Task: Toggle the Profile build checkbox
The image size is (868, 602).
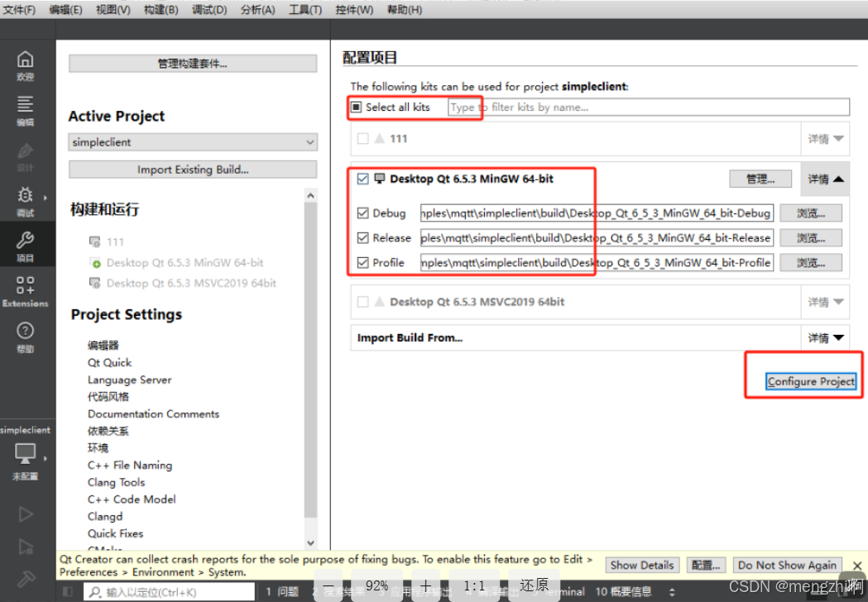Action: 362,262
